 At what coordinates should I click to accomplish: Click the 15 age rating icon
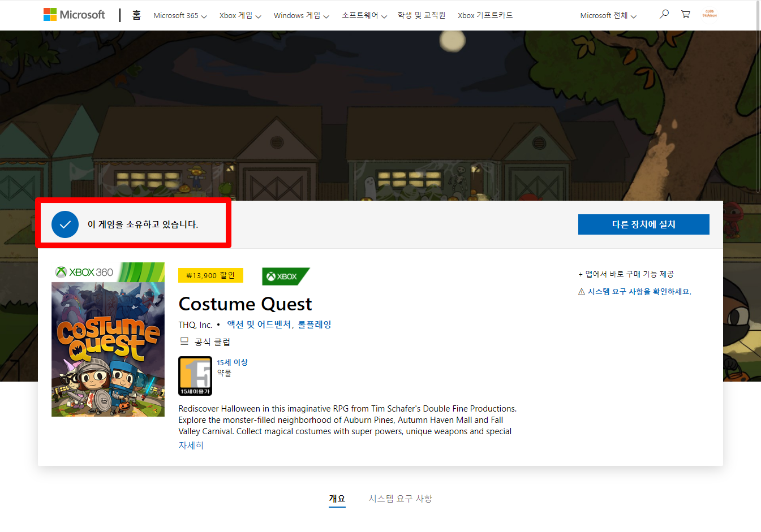tap(195, 376)
